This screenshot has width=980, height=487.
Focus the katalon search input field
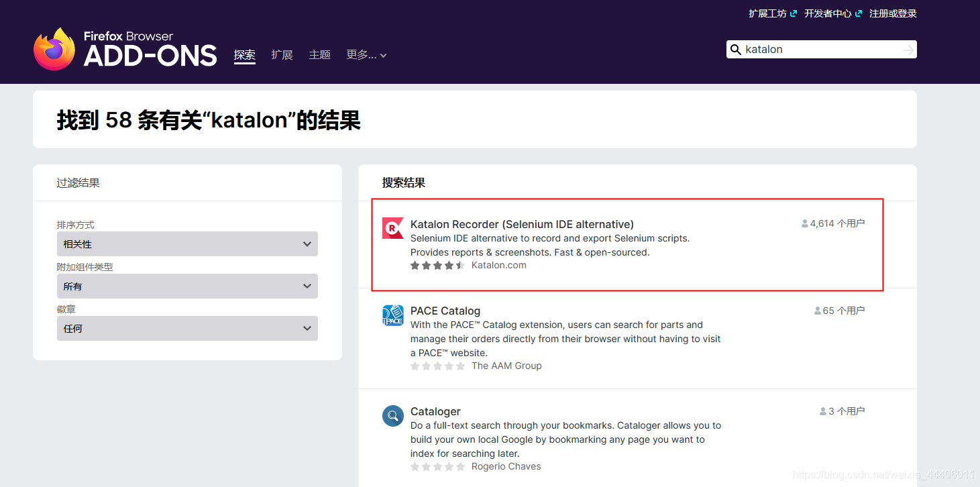click(x=822, y=50)
